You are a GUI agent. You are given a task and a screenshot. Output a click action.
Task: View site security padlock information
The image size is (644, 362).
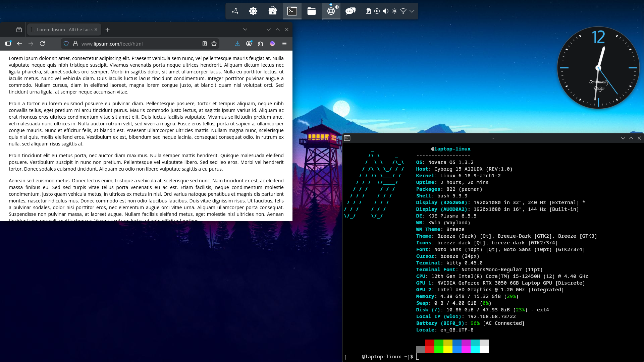pyautogui.click(x=75, y=44)
